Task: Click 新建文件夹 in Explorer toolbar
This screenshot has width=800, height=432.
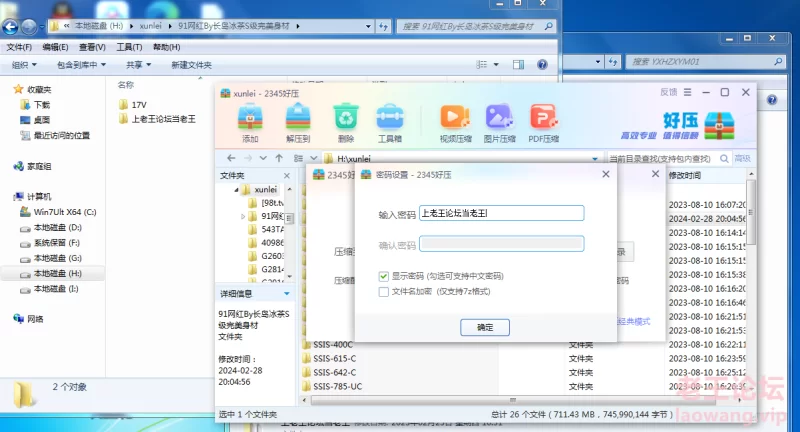Action: pos(191,65)
